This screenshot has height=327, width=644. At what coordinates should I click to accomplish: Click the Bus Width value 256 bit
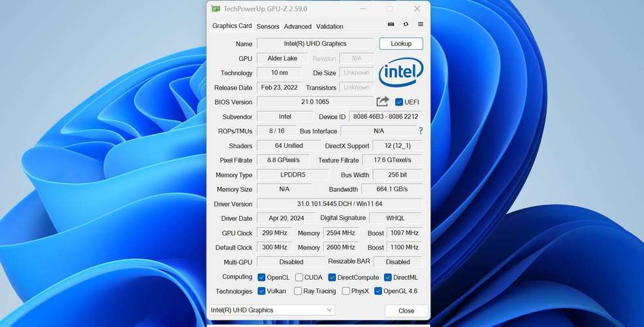[x=397, y=175]
